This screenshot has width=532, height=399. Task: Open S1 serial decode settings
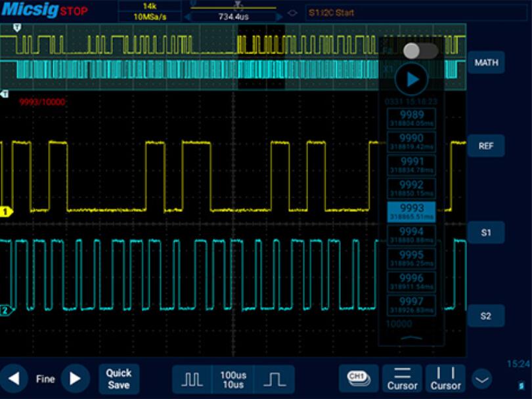click(x=486, y=232)
